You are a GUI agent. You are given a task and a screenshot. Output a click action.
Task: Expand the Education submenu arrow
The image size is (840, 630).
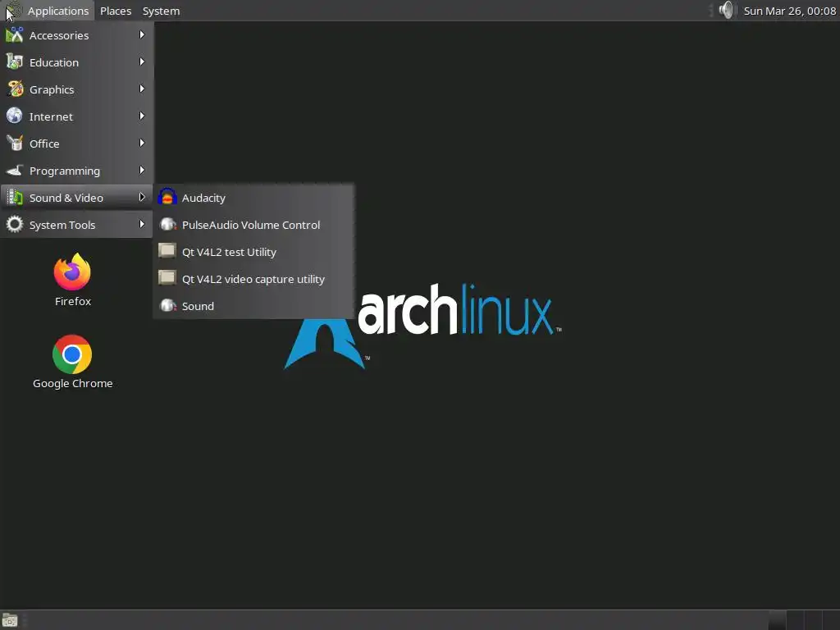(142, 62)
